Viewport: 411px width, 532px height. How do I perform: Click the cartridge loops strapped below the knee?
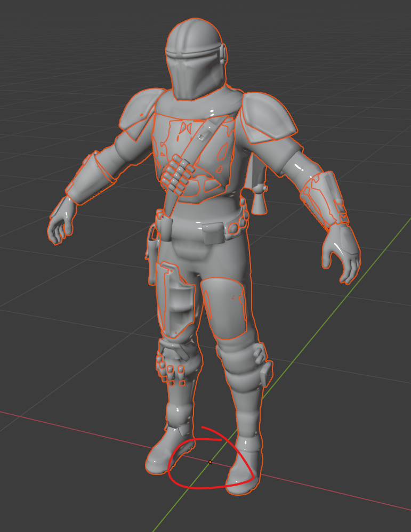[171, 369]
